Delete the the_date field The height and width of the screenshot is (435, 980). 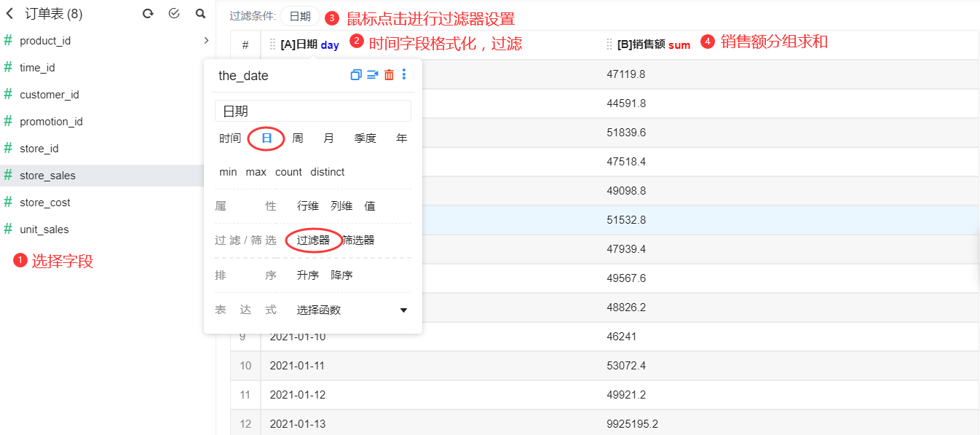pos(390,74)
